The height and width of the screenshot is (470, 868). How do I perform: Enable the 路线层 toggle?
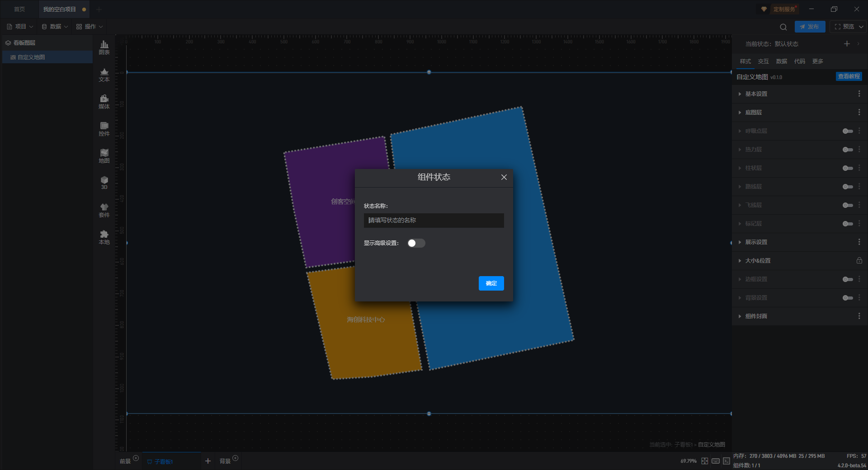[x=848, y=187]
